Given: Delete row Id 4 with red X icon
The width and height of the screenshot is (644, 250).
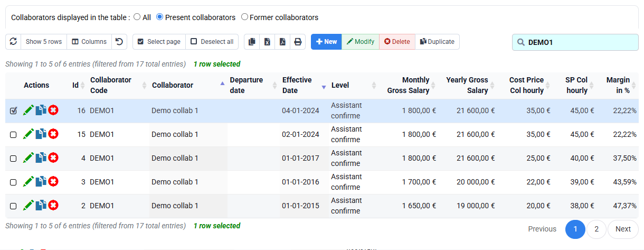Looking at the screenshot, I should [x=53, y=158].
